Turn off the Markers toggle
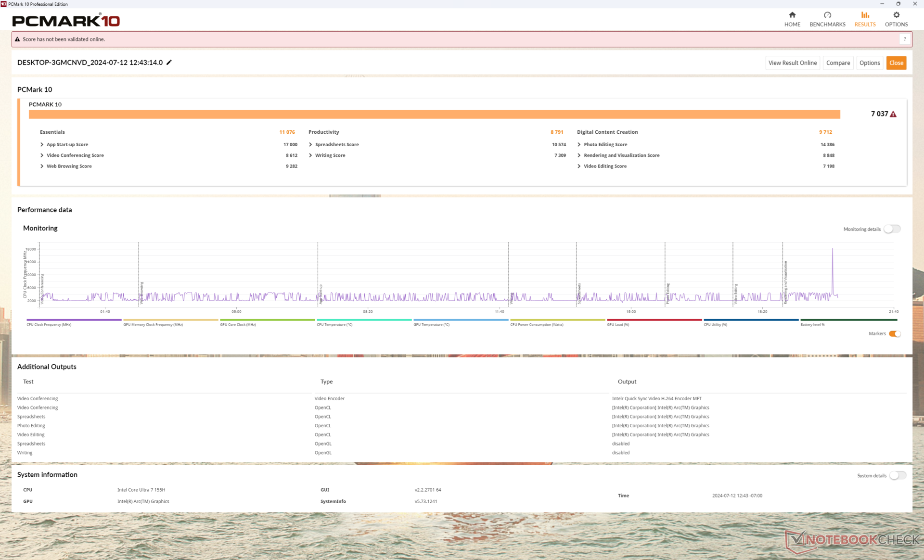 pos(895,334)
